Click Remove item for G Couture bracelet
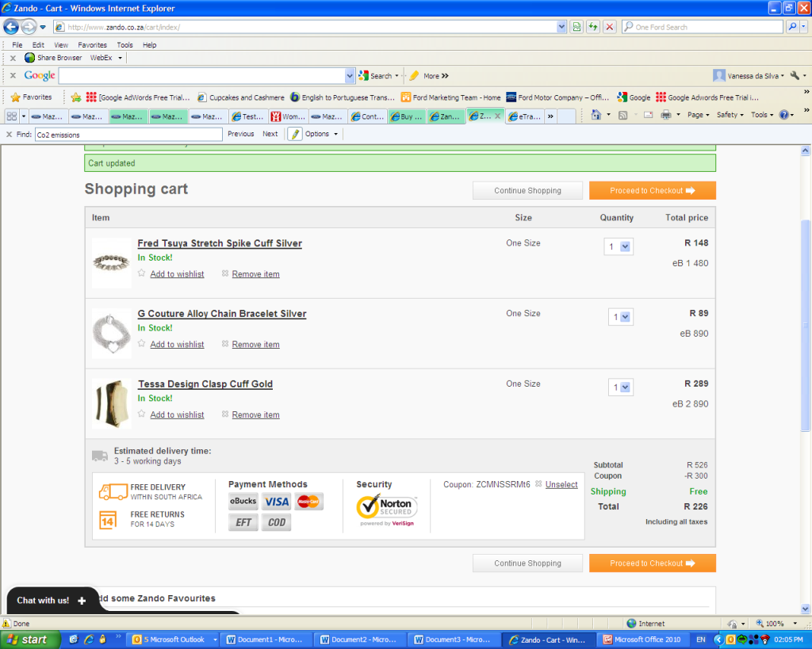The height and width of the screenshot is (649, 812). point(255,344)
